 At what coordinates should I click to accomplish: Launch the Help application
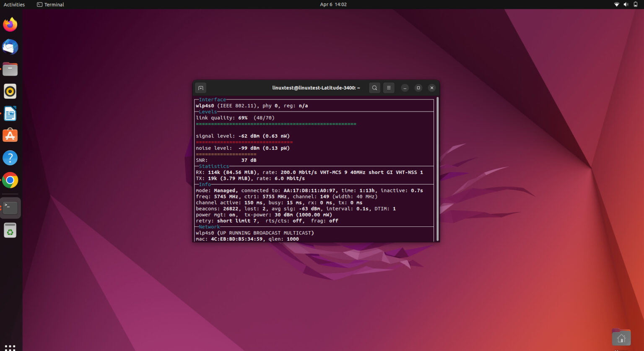pos(10,158)
